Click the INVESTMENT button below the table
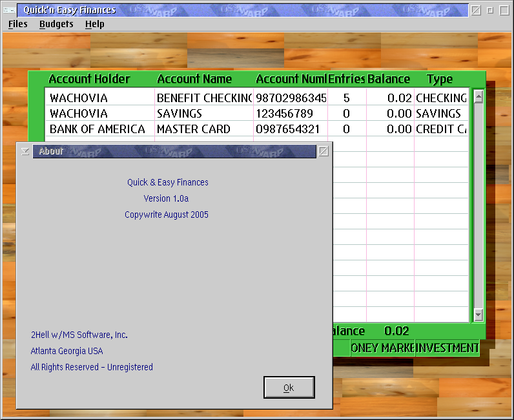Viewport: 514px width, 420px height. tap(447, 348)
